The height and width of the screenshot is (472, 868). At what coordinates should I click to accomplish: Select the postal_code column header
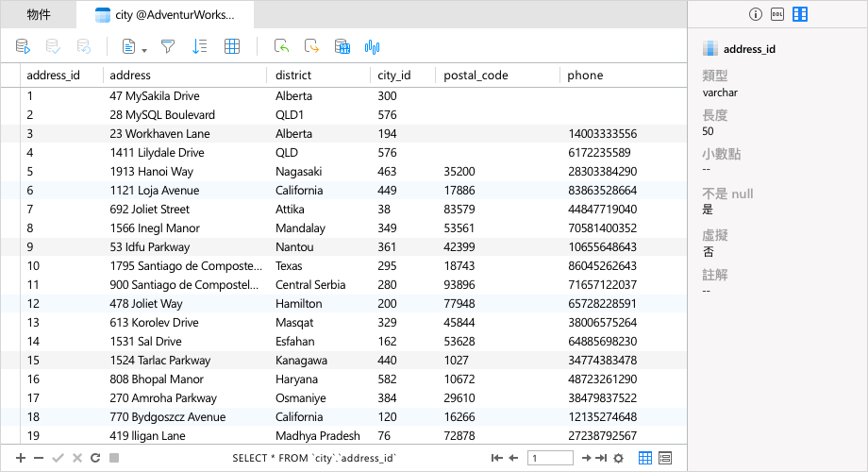point(476,76)
